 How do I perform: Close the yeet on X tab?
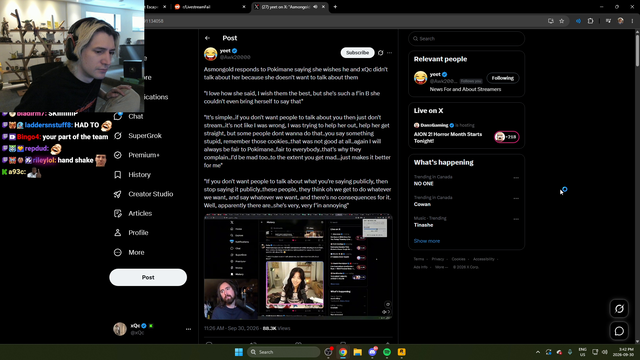(323, 7)
